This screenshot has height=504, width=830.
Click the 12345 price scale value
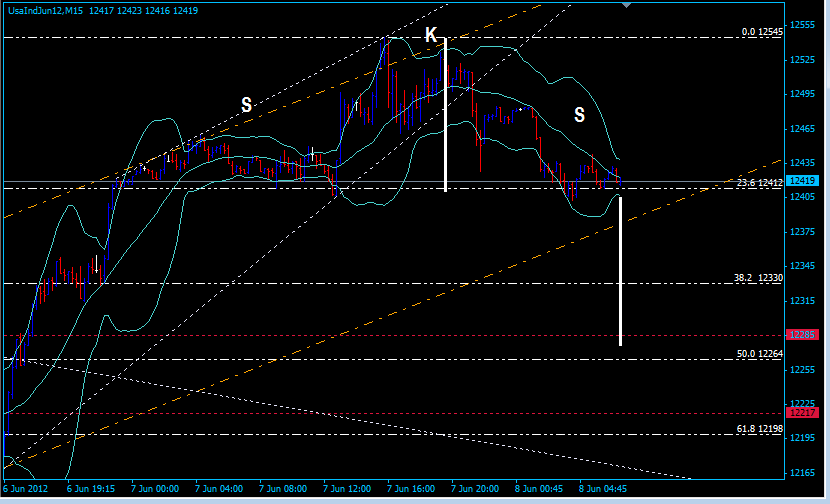click(802, 266)
